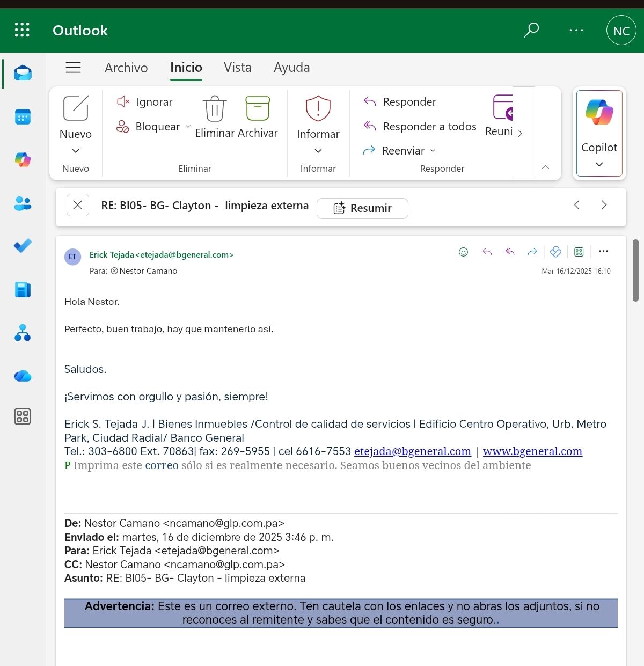Screen dimensions: 644x666
Task: Close the open email with the X
Action: coord(78,205)
